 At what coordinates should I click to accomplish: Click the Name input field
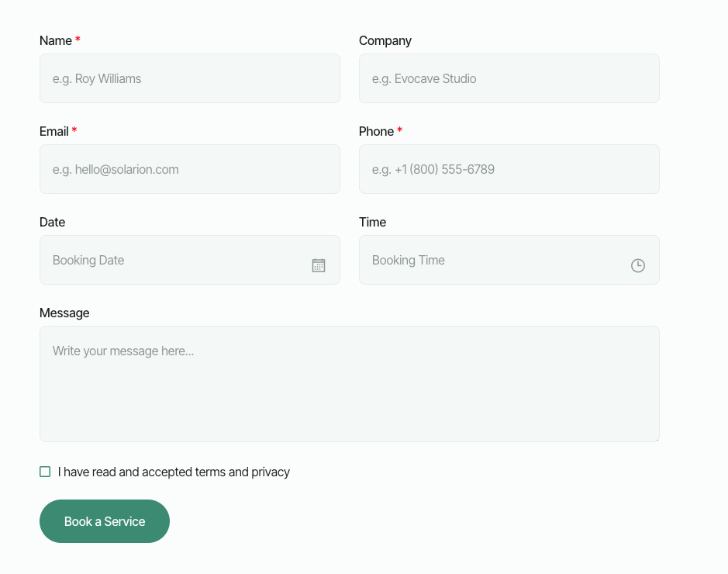[x=190, y=78]
